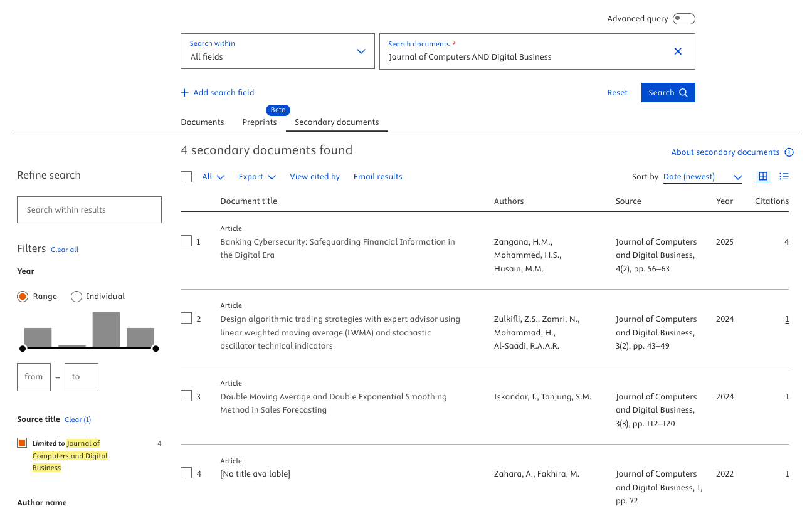Click the info icon beside About secondary documents
Screen dimensions: 812x516
[789, 152]
